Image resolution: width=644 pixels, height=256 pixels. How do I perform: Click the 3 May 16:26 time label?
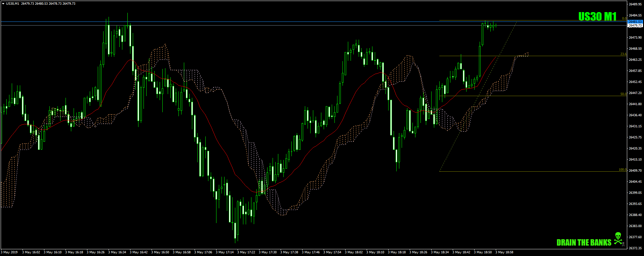[x=96, y=252]
